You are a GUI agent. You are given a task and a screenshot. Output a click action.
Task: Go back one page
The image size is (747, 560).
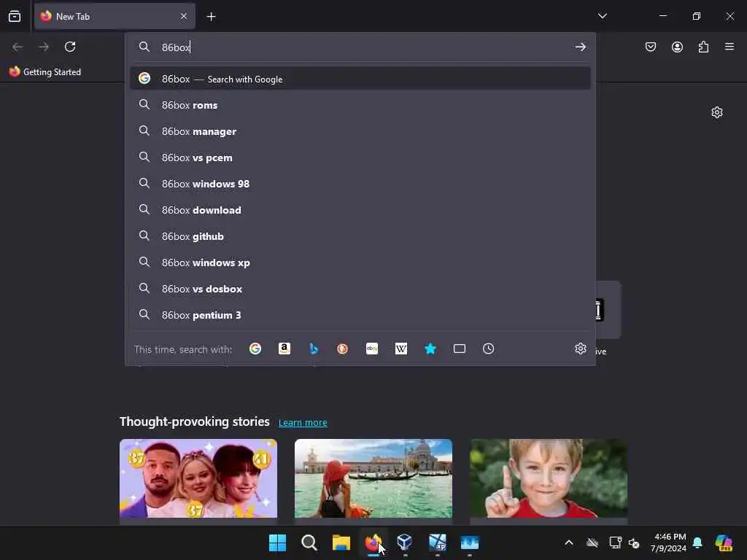(x=18, y=47)
